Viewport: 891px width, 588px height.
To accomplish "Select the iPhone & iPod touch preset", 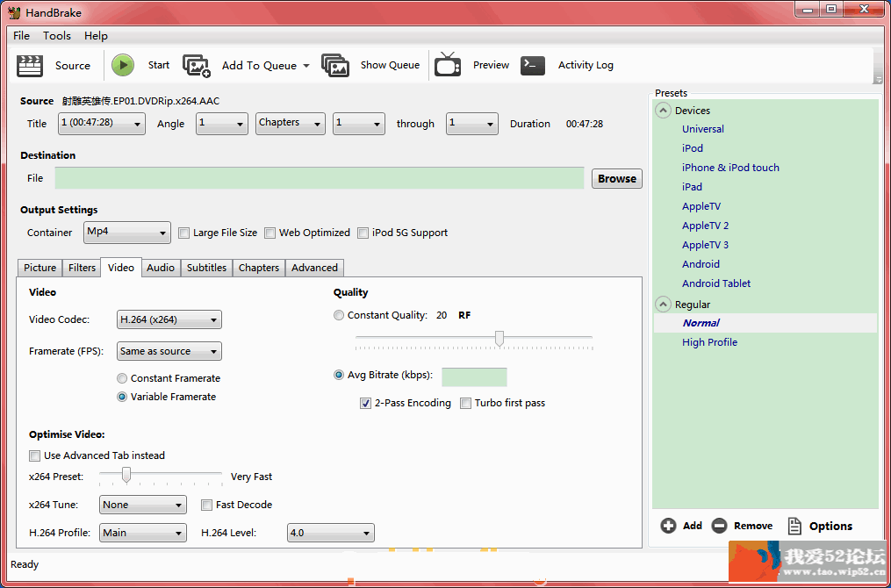I will (730, 168).
